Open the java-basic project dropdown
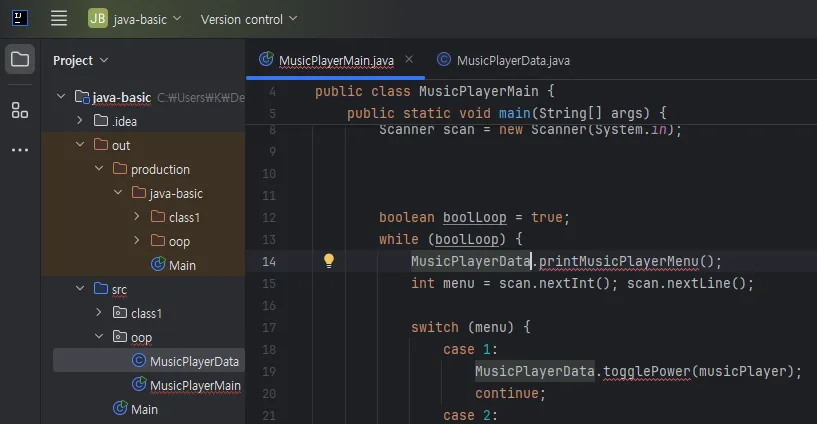 point(147,19)
